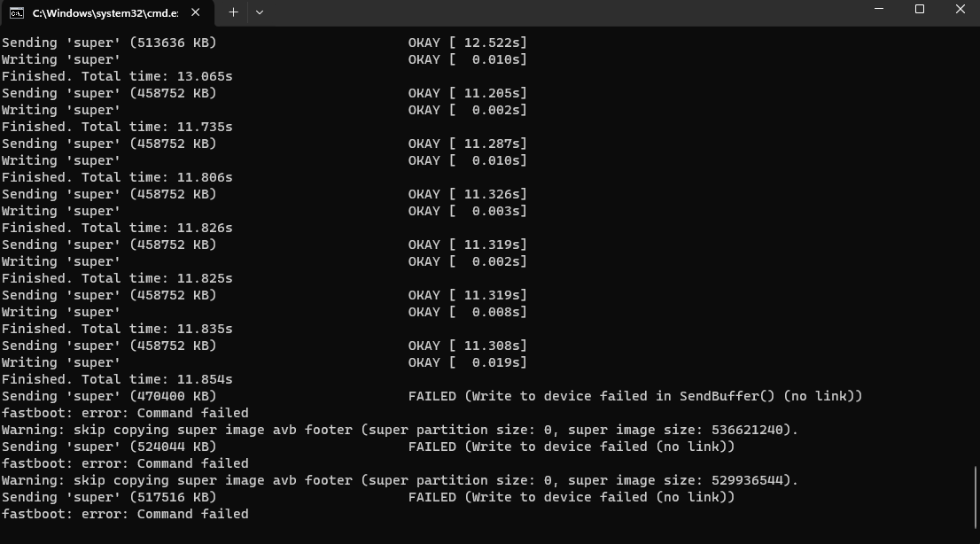Maximize the terminal window

click(920, 10)
